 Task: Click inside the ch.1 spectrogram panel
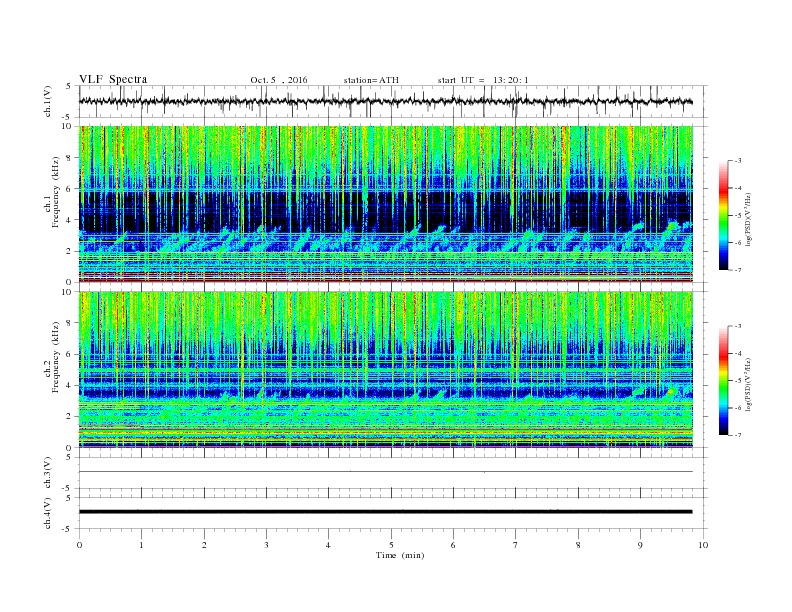[x=386, y=204]
